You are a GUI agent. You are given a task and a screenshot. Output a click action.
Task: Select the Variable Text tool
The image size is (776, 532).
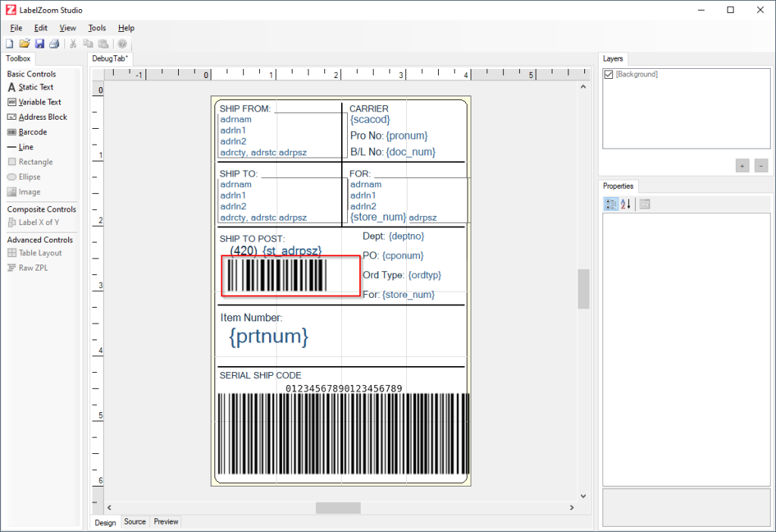click(x=34, y=102)
